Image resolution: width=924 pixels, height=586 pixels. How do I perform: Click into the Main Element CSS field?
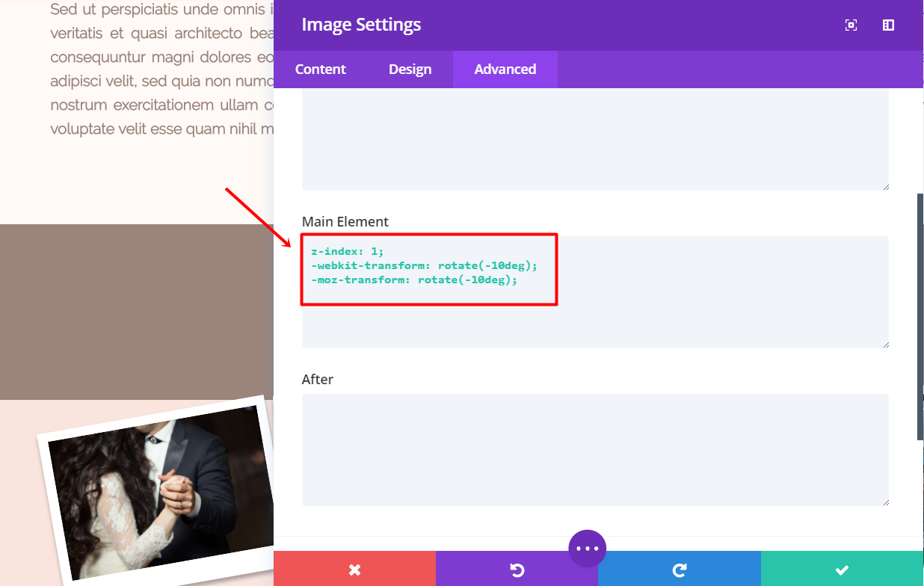[x=673, y=314]
